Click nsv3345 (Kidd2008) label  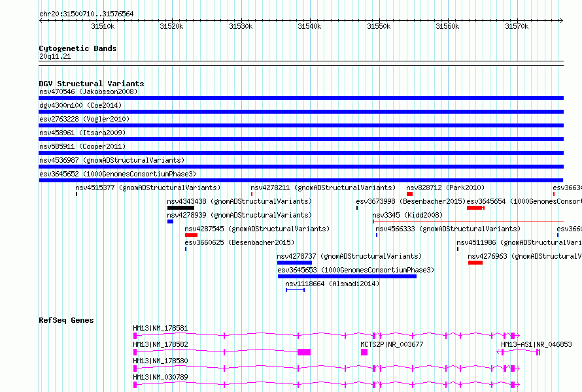407,215
